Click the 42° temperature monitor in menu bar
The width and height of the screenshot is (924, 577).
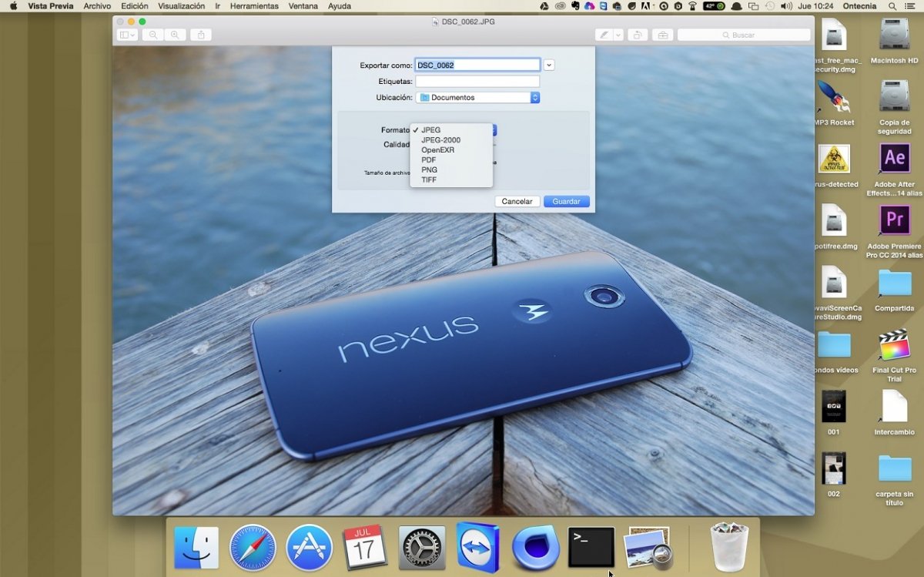(x=714, y=6)
